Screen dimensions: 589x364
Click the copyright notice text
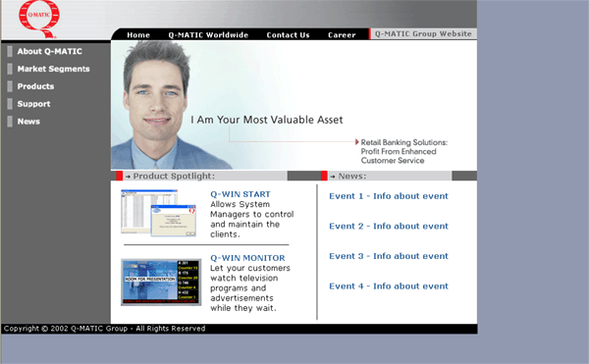(x=104, y=329)
